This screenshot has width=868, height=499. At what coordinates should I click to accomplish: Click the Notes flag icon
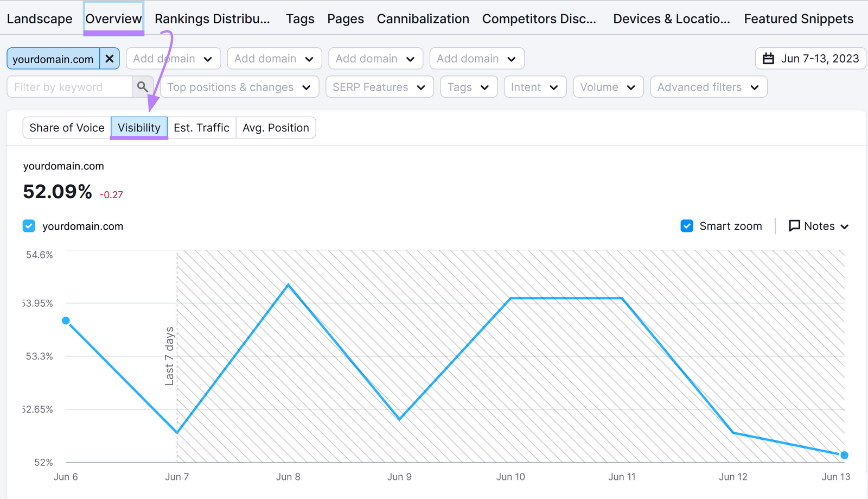tap(794, 226)
